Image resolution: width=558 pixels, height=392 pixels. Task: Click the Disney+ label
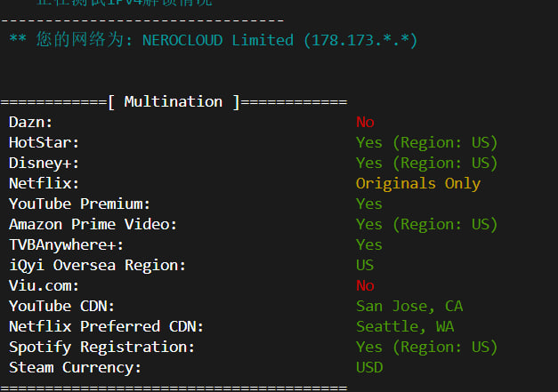click(x=44, y=164)
